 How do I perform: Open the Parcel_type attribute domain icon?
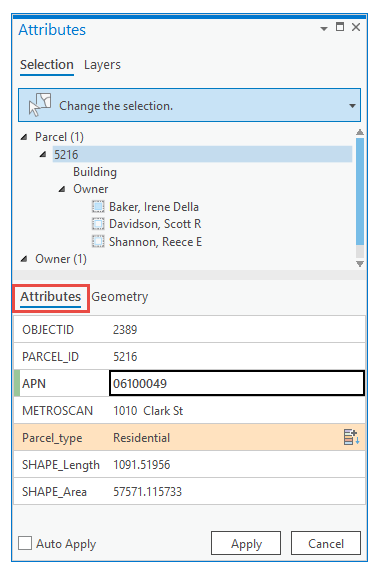click(x=351, y=437)
